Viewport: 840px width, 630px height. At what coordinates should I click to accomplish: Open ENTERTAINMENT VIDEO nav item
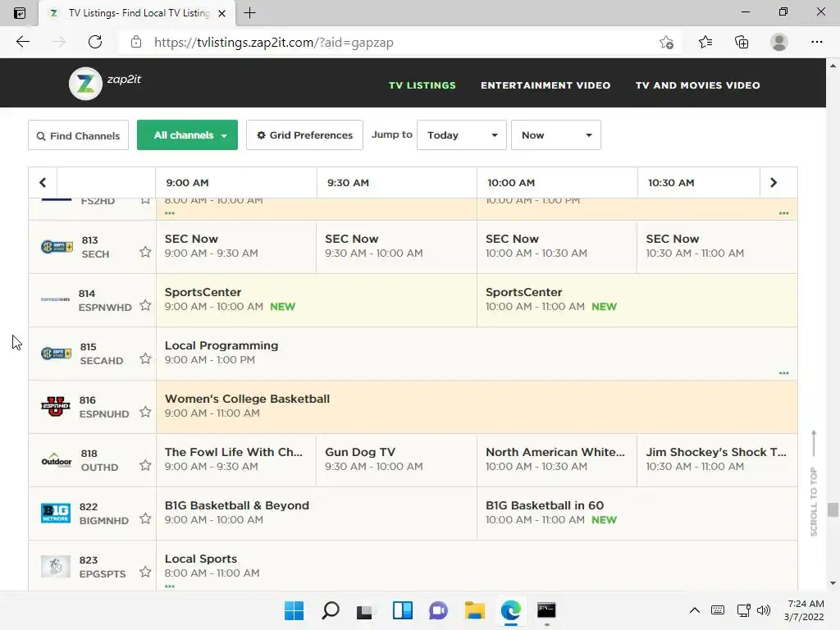tap(546, 85)
